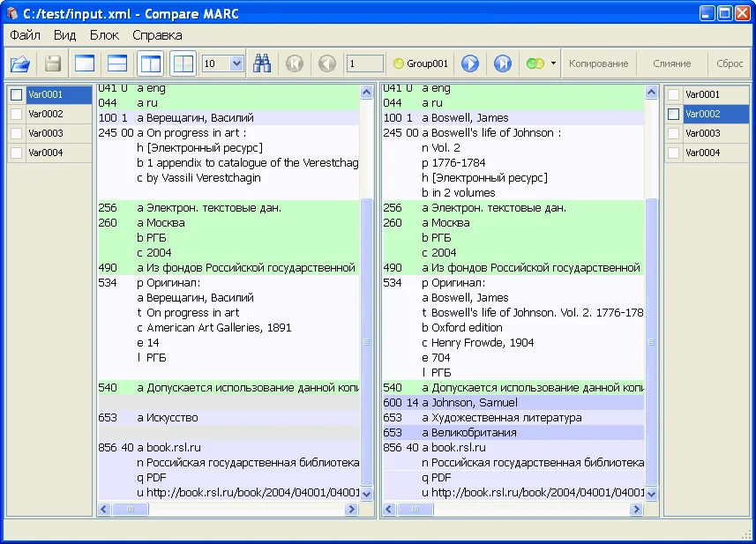Switch to horizontal split view layout
756x544 pixels.
click(117, 63)
